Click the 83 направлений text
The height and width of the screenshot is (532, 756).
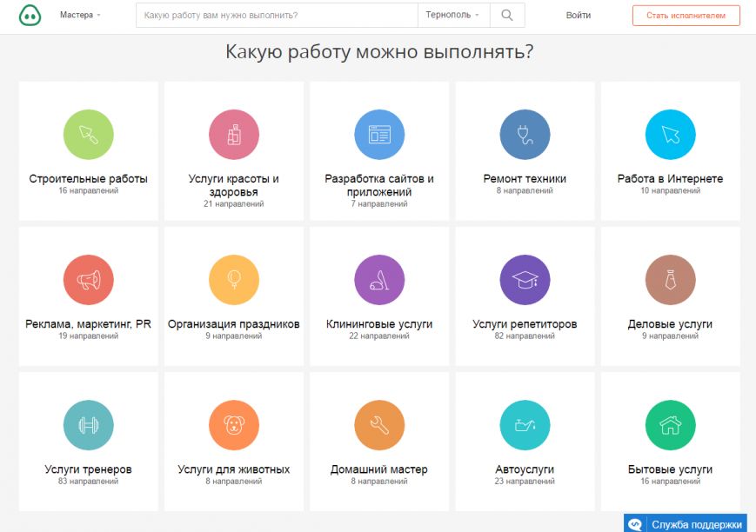[x=88, y=481]
